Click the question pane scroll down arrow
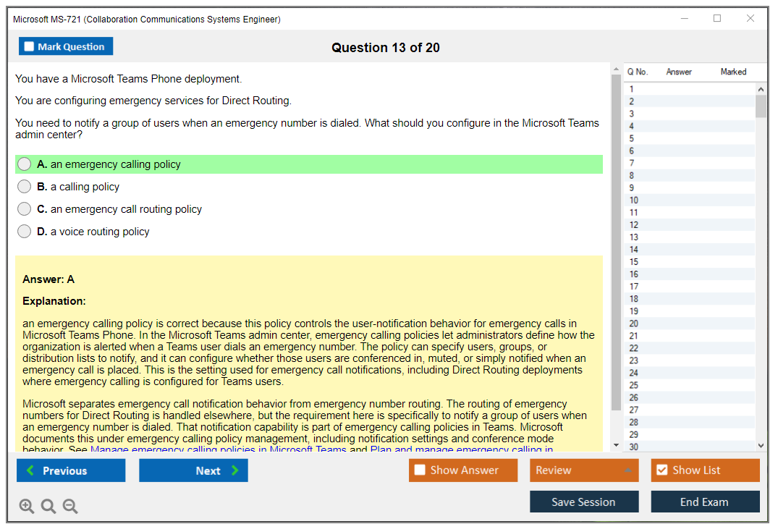The width and height of the screenshot is (778, 532). 616,445
